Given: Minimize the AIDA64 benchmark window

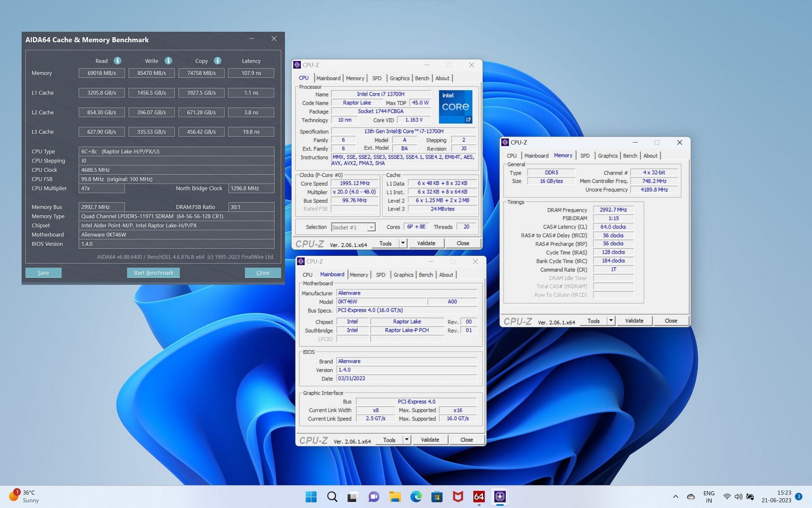Looking at the screenshot, I should click(251, 39).
